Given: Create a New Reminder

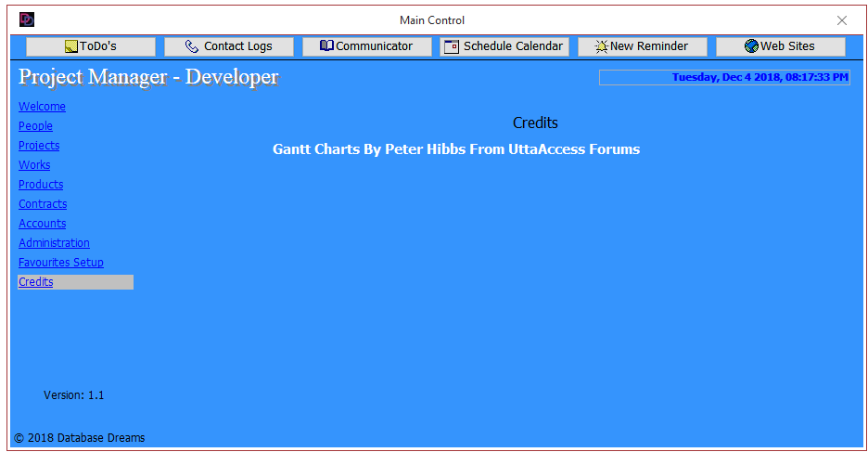Looking at the screenshot, I should point(643,46).
